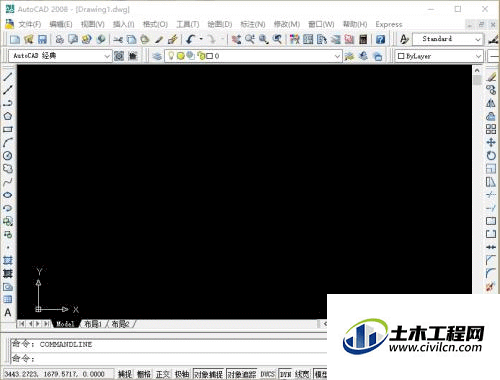The image size is (500, 380).
Task: Select the Revision Cloud tool
Action: (x=8, y=169)
